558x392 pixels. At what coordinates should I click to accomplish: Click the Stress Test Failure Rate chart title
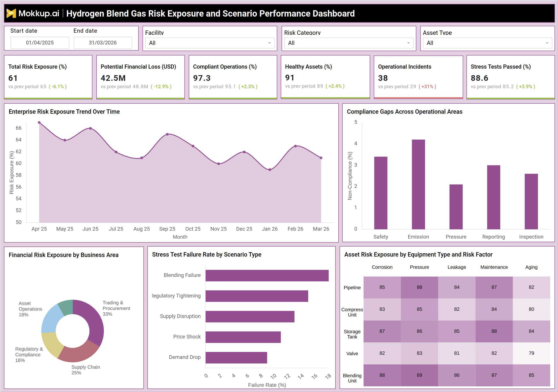click(207, 255)
